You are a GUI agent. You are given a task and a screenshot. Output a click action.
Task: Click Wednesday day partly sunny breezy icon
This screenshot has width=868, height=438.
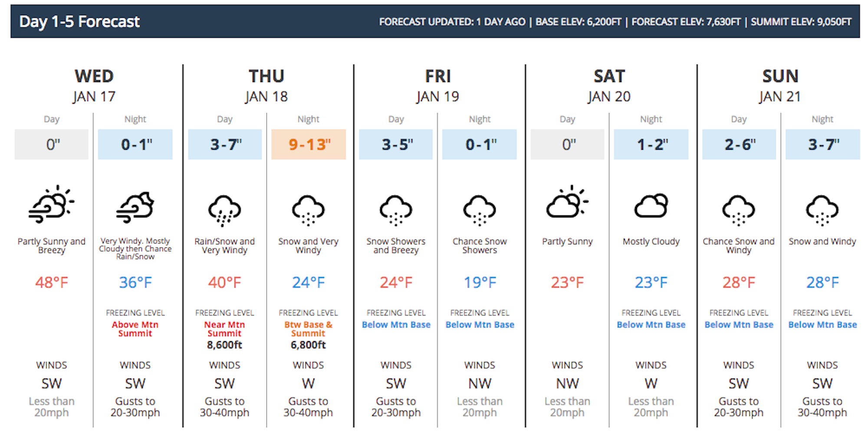[51, 204]
